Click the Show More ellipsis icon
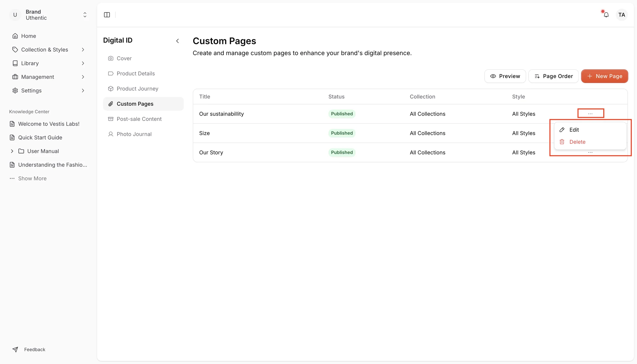 12,178
